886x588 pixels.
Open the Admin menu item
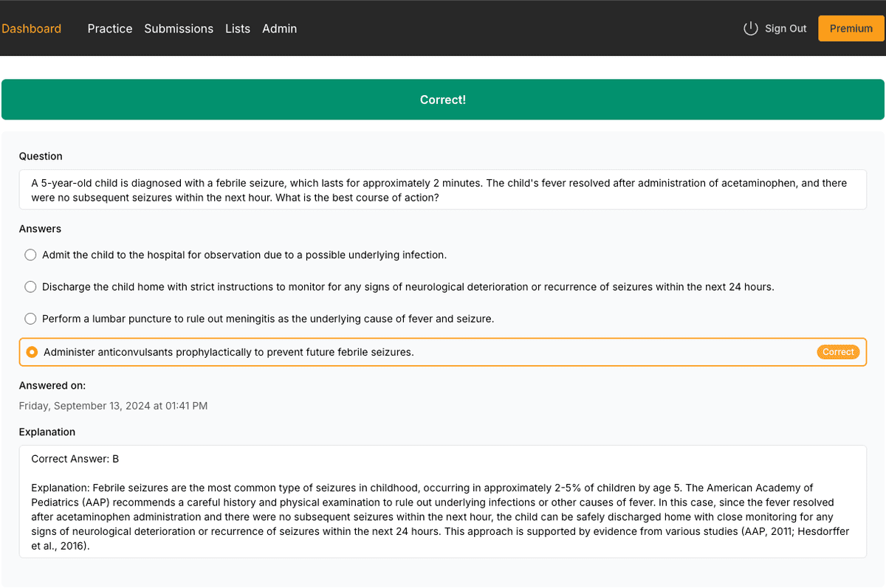pyautogui.click(x=279, y=29)
